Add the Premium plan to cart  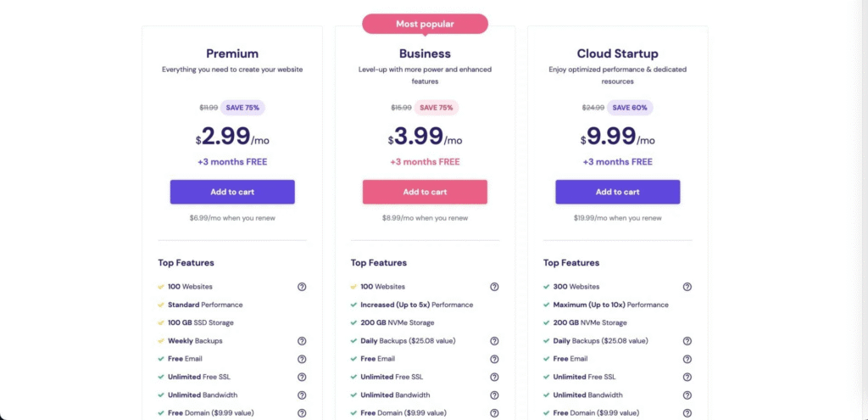232,192
